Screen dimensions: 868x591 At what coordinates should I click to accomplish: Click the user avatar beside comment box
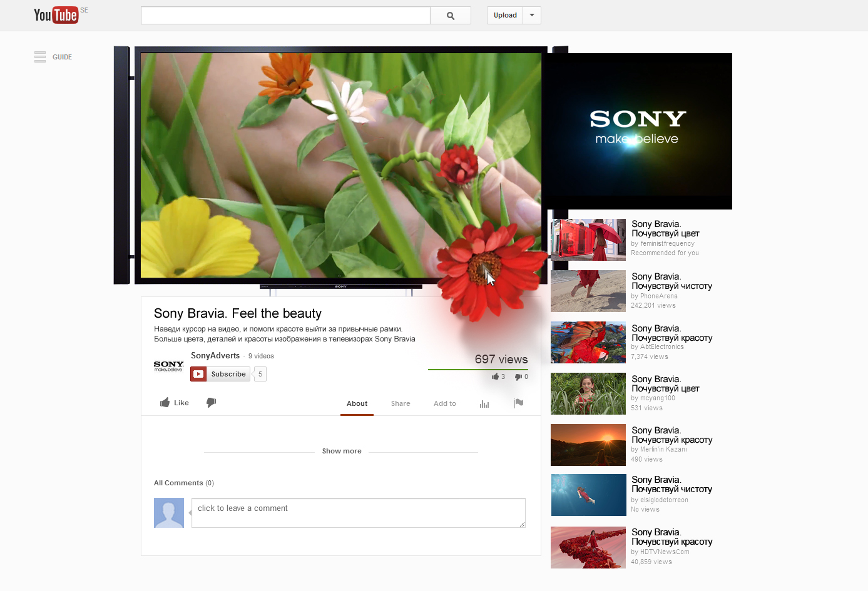point(169,513)
